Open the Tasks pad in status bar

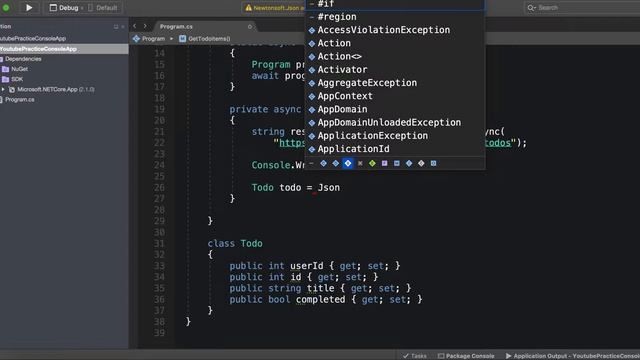click(x=415, y=356)
